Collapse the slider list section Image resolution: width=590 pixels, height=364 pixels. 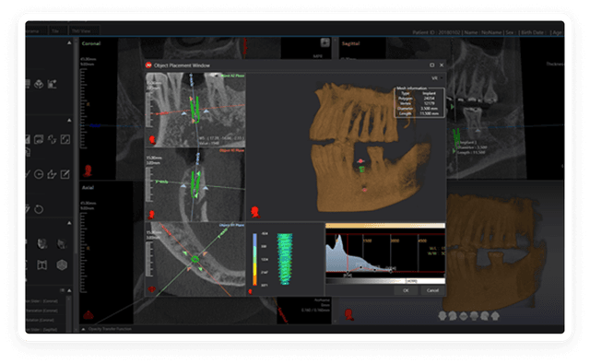(x=69, y=290)
